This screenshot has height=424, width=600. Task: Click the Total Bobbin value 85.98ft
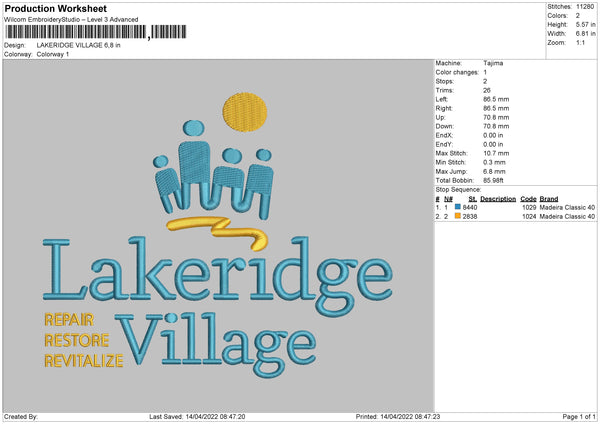[x=494, y=180]
